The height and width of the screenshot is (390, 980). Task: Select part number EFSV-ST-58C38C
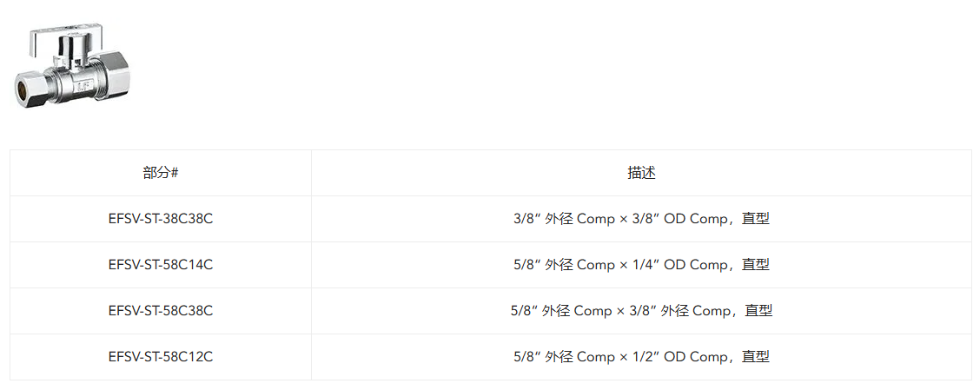pyautogui.click(x=161, y=311)
